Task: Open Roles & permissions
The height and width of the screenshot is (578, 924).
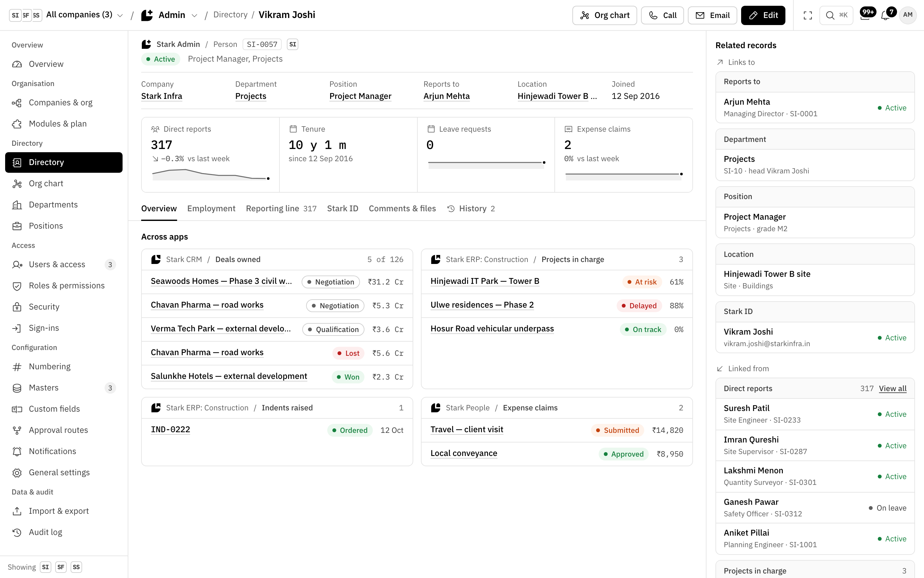Action: pyautogui.click(x=64, y=285)
